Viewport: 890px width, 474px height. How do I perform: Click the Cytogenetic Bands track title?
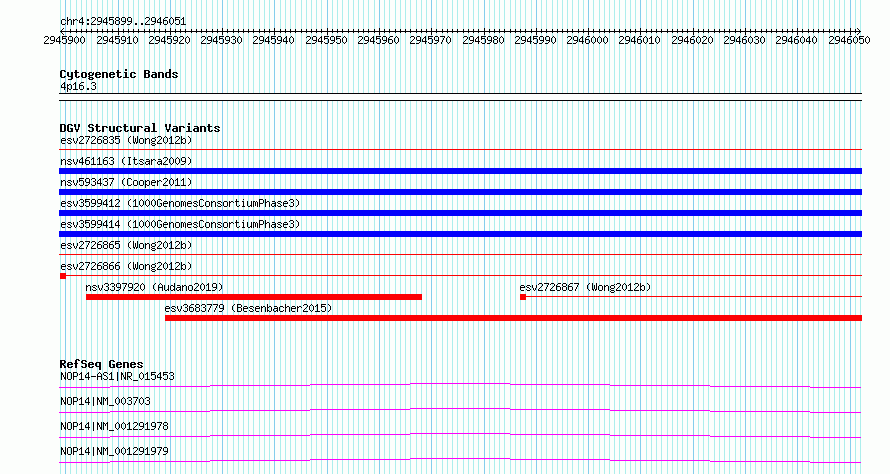pos(119,74)
